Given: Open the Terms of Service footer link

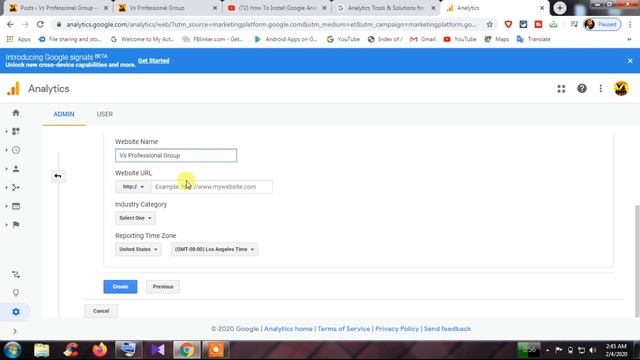Looking at the screenshot, I should point(344,329).
